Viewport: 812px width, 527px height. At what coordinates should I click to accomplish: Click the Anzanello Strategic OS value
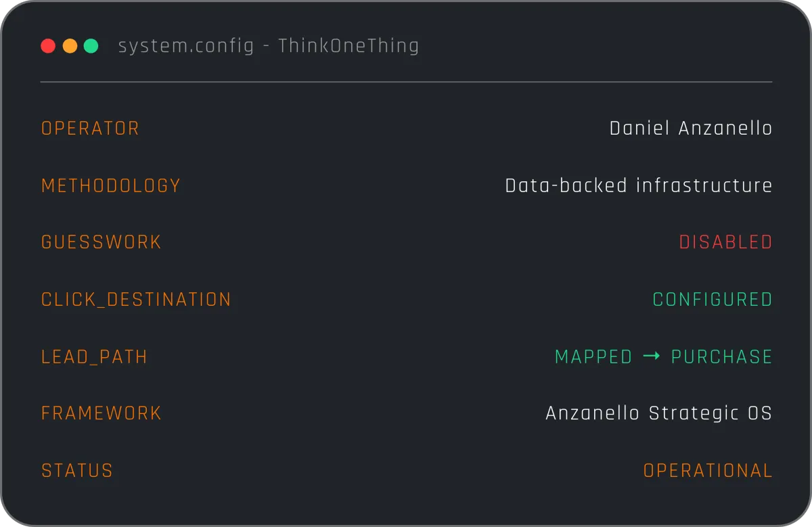(x=658, y=413)
